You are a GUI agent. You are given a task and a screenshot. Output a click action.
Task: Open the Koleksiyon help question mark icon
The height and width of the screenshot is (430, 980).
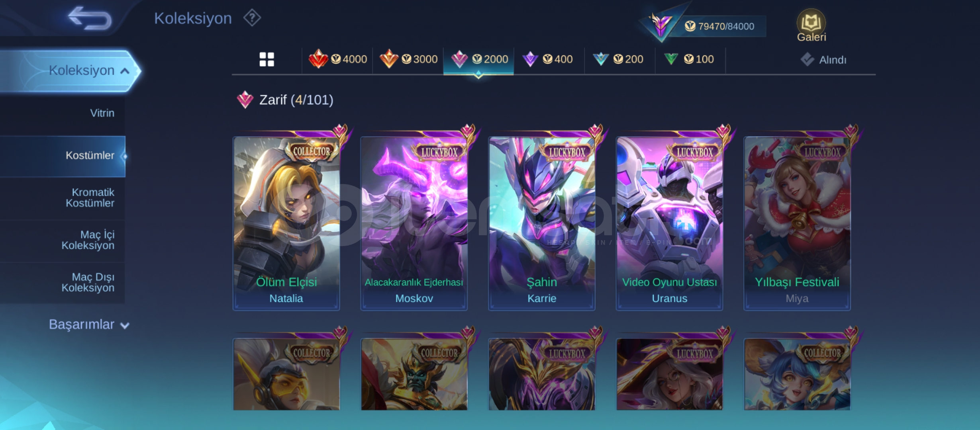click(252, 18)
